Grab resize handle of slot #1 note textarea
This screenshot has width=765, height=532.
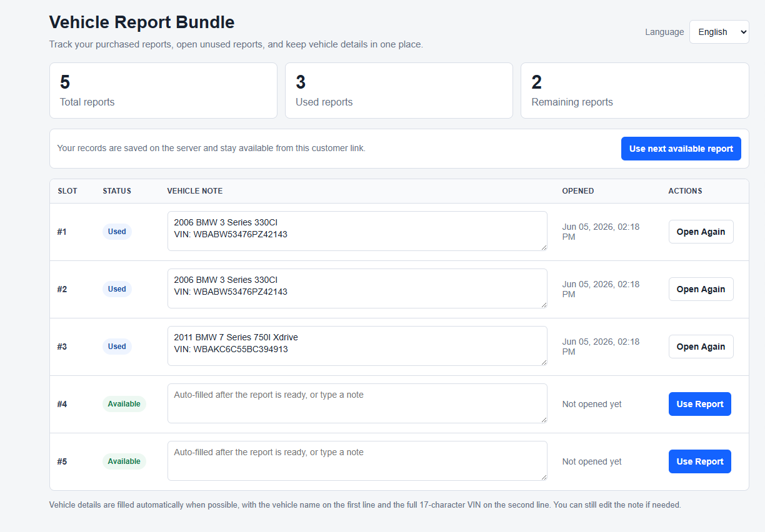point(543,247)
